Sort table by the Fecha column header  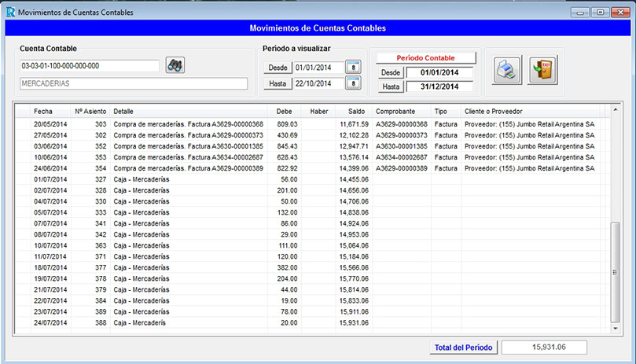pyautogui.click(x=43, y=112)
